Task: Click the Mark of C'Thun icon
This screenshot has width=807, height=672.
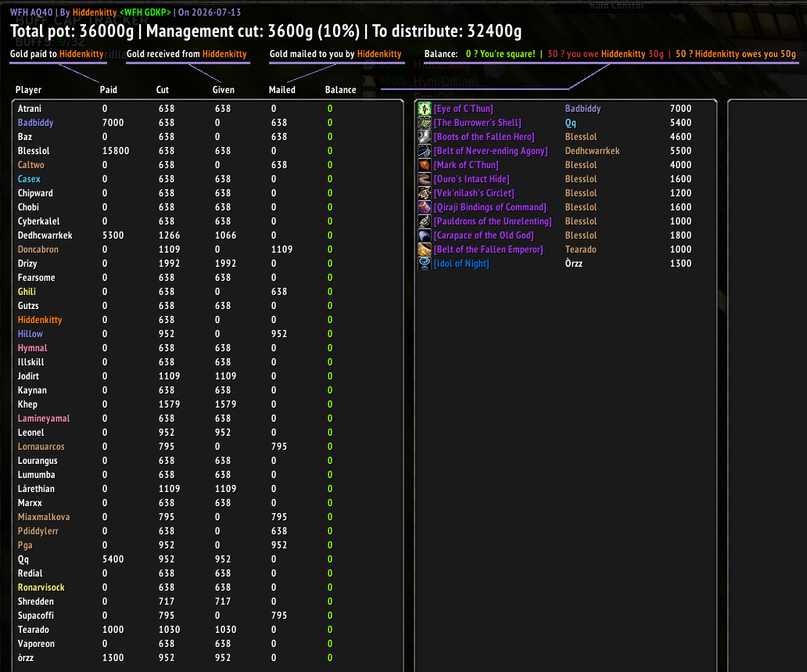Action: tap(424, 165)
